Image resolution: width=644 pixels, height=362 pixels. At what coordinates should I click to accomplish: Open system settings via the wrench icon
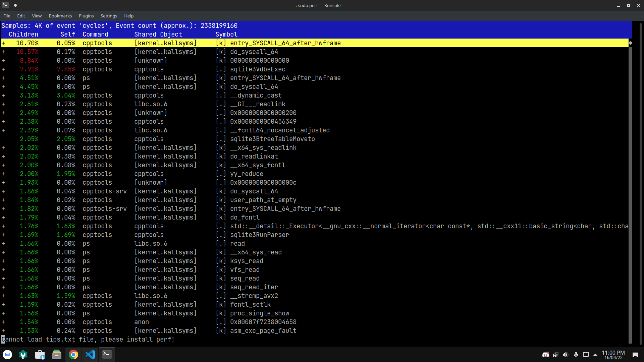(23, 354)
